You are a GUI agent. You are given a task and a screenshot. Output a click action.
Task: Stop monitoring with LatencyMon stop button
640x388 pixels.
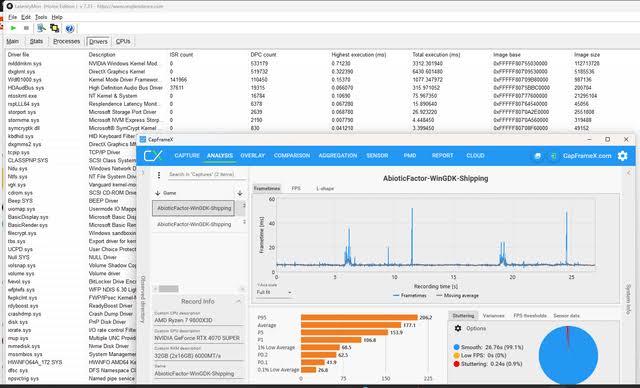tap(26, 28)
